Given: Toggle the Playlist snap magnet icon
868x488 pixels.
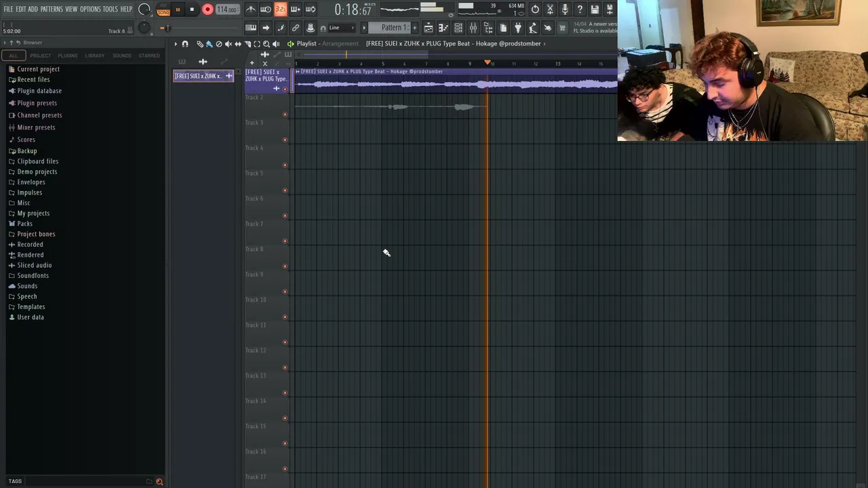Looking at the screenshot, I should coord(184,43).
